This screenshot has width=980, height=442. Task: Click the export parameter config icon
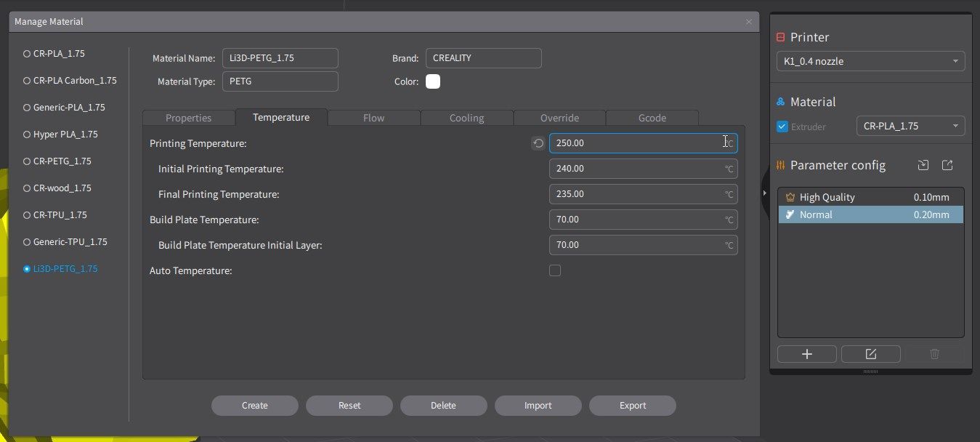(x=947, y=165)
